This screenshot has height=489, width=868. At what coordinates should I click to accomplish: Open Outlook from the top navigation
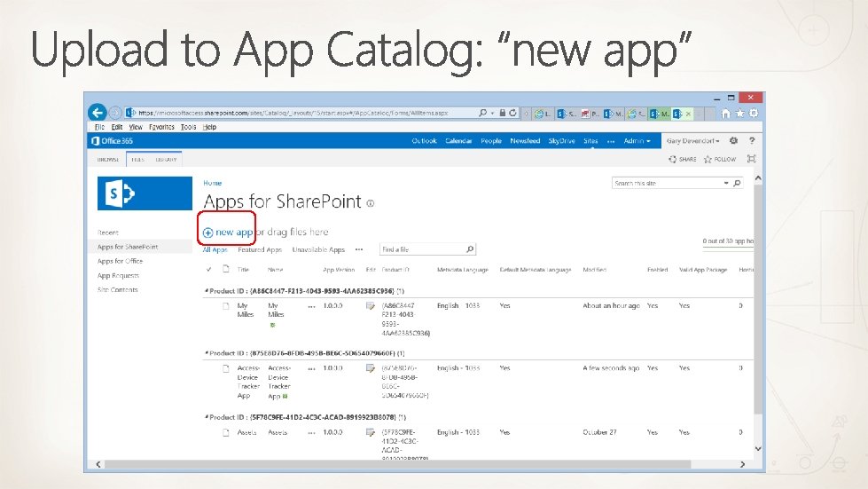pyautogui.click(x=424, y=141)
